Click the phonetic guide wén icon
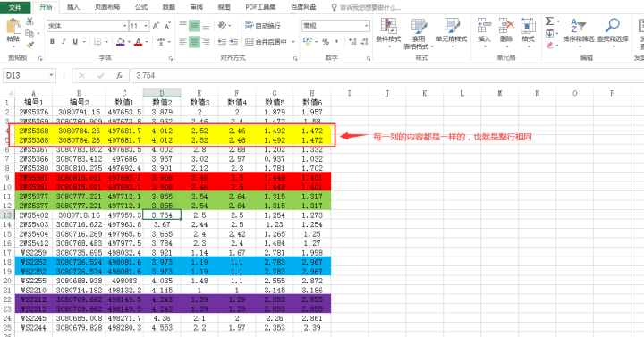The height and width of the screenshot is (337, 644). coord(160,41)
